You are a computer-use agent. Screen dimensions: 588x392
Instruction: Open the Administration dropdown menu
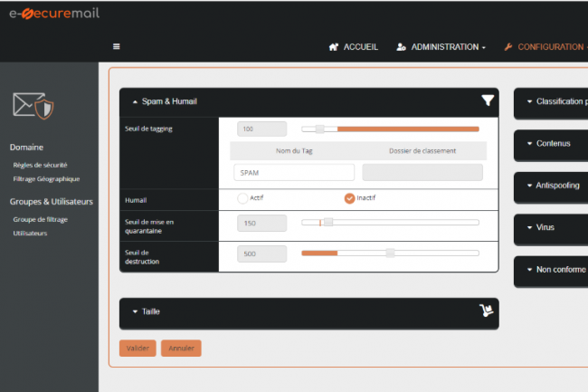coord(448,47)
